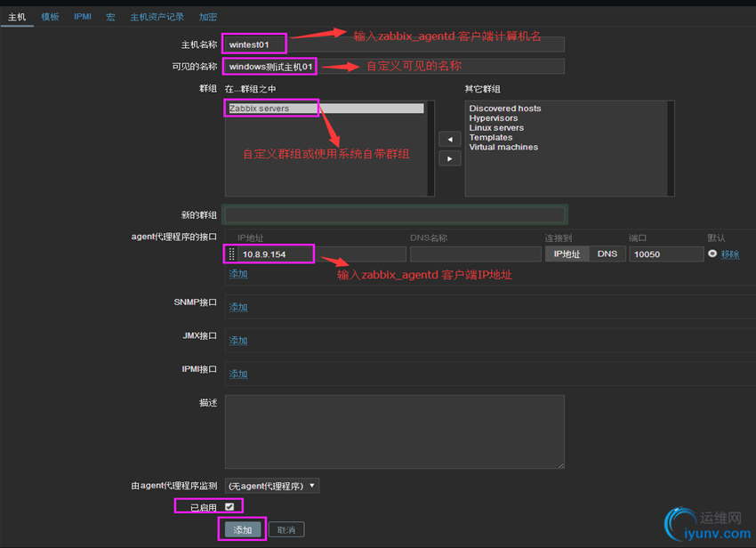The image size is (756, 548).
Task: Select the 默认 radio button
Action: [712, 254]
